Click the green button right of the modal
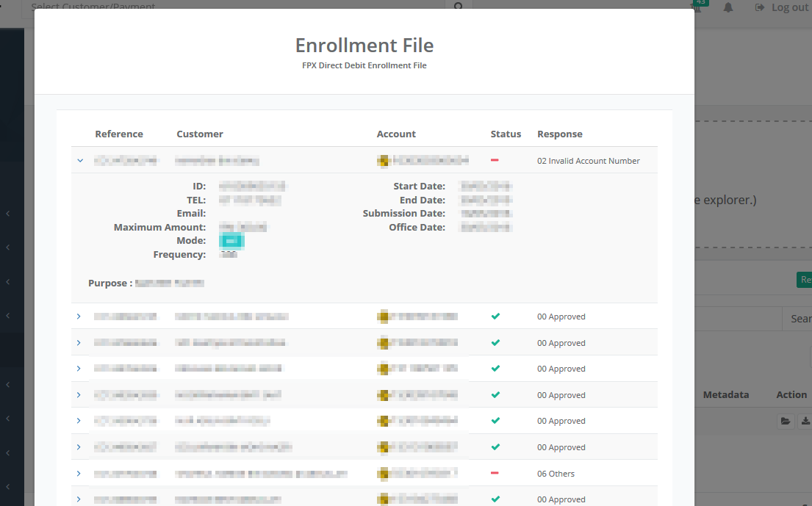The width and height of the screenshot is (812, 506). click(805, 280)
